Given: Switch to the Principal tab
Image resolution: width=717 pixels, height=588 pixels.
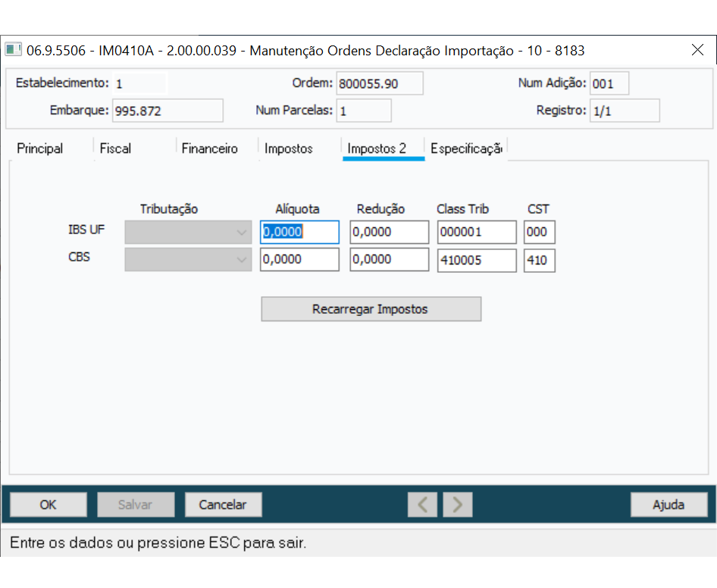Looking at the screenshot, I should pyautogui.click(x=39, y=149).
